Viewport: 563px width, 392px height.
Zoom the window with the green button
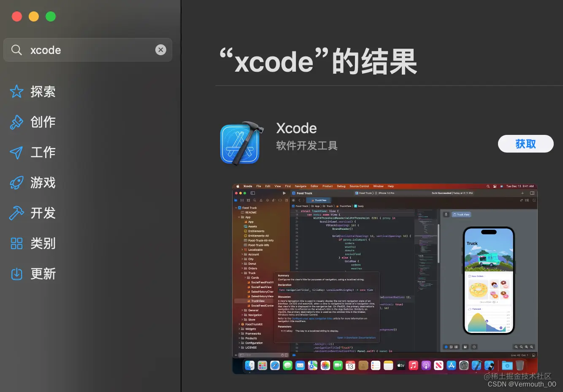(51, 16)
